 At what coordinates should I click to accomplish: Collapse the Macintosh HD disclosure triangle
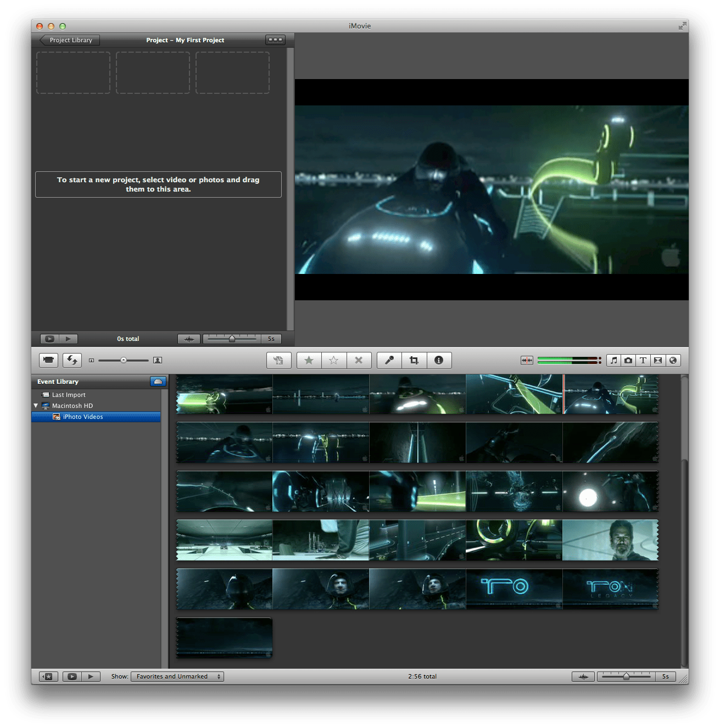click(x=36, y=405)
